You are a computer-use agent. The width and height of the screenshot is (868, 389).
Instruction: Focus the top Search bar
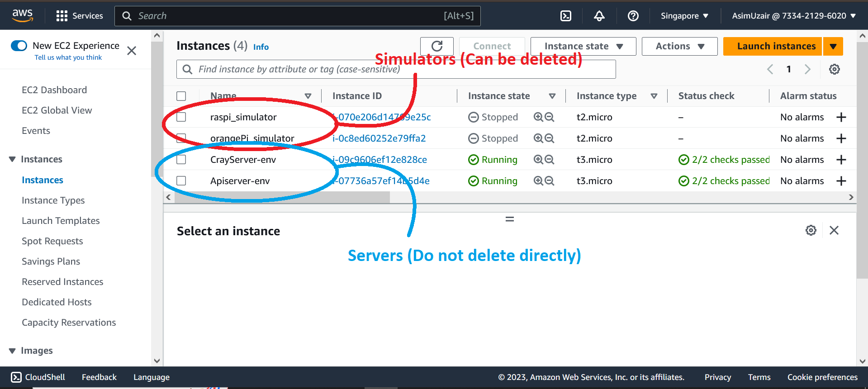(298, 16)
